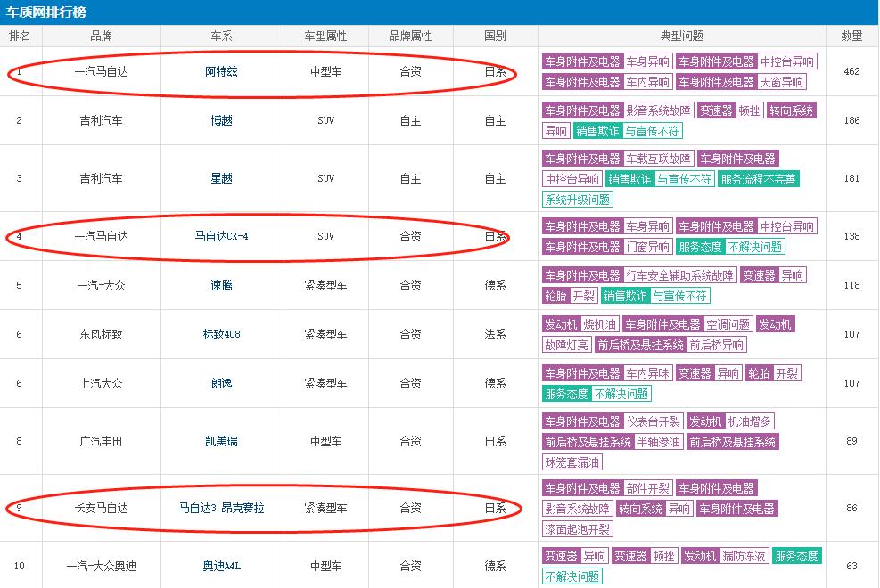
Task: Open the 朗逸 model details link
Action: (221, 383)
